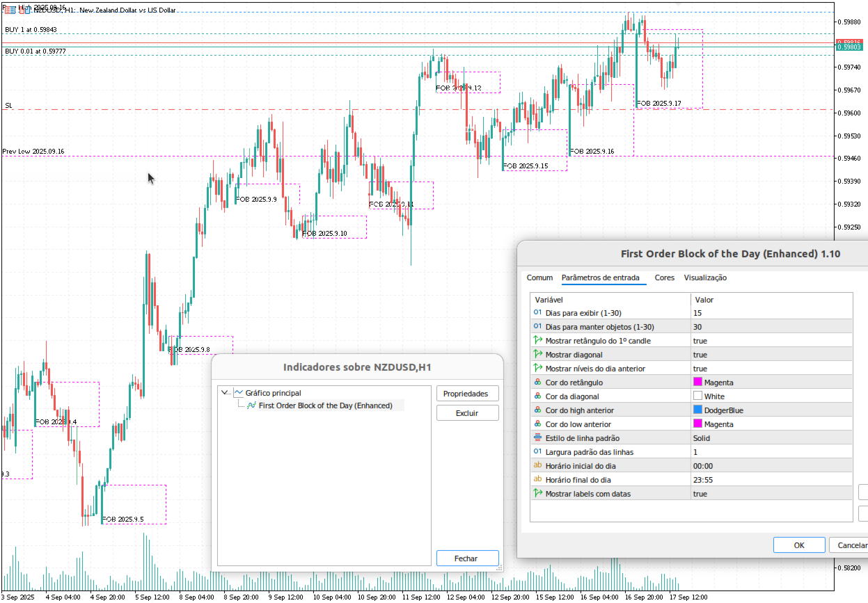Click the string icon beside Horário inicial do dia
The image size is (868, 603).
pyautogui.click(x=537, y=466)
